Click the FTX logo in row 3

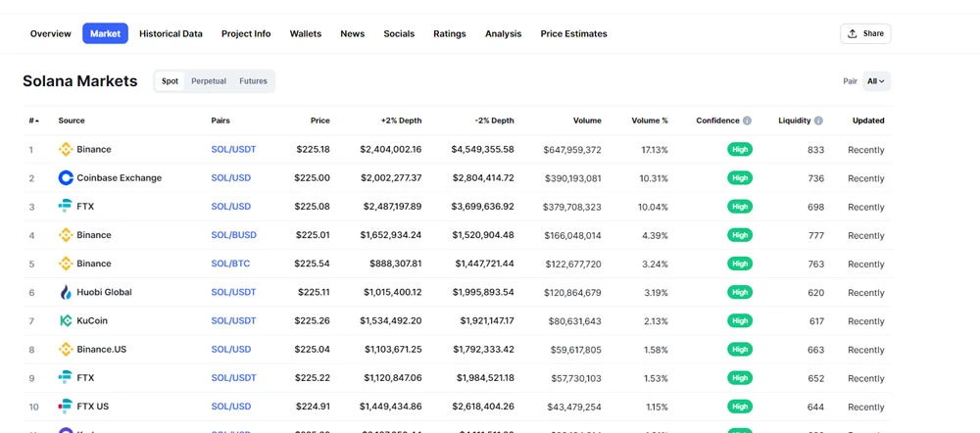coord(66,206)
